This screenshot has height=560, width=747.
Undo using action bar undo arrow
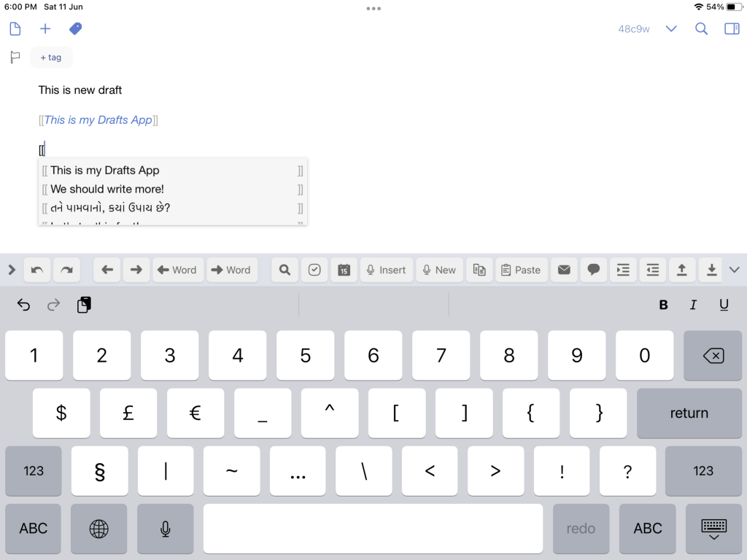[x=37, y=270]
